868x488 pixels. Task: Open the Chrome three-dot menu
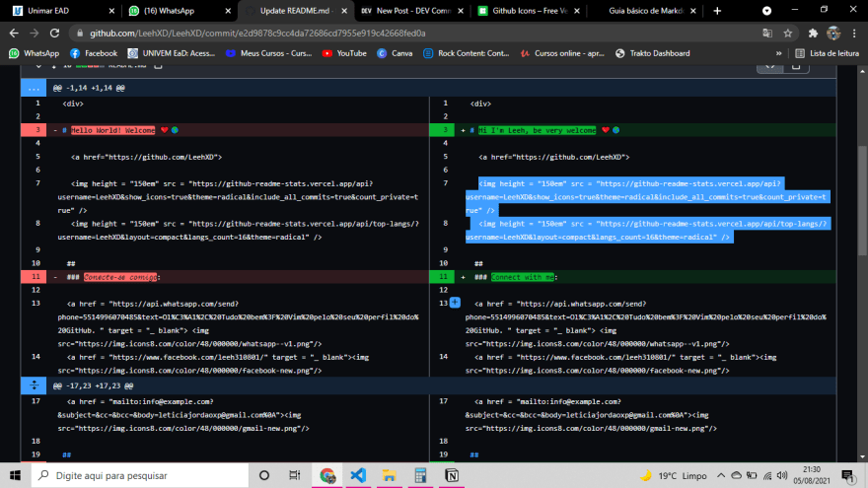pos(854,34)
